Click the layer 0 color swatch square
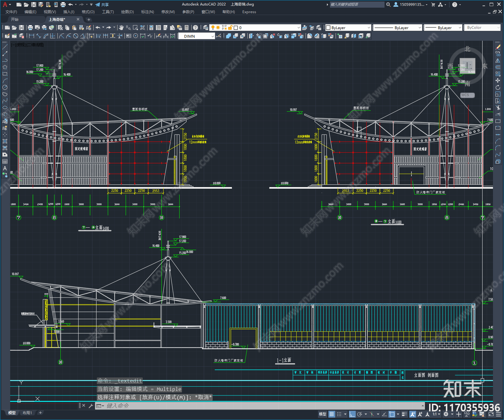 pyautogui.click(x=236, y=28)
